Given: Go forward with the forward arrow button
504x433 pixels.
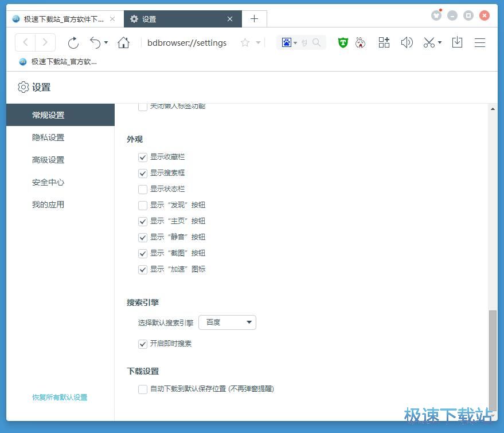Looking at the screenshot, I should point(45,42).
